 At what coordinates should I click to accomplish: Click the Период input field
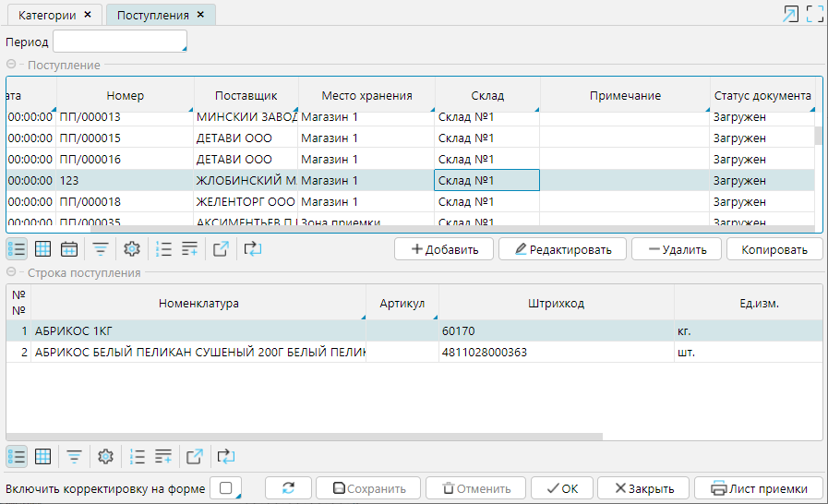(119, 42)
